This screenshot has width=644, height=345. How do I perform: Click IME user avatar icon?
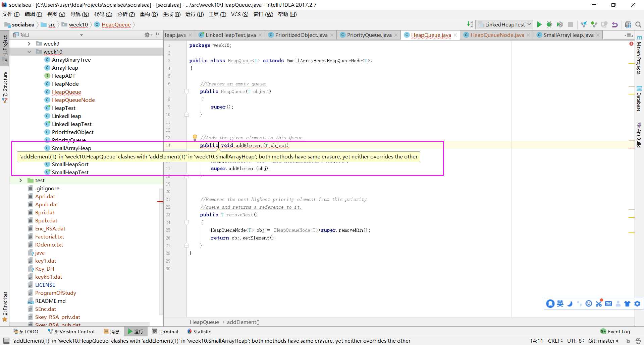550,303
